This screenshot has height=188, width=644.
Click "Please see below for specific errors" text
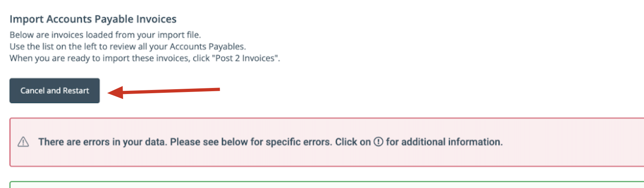251,142
